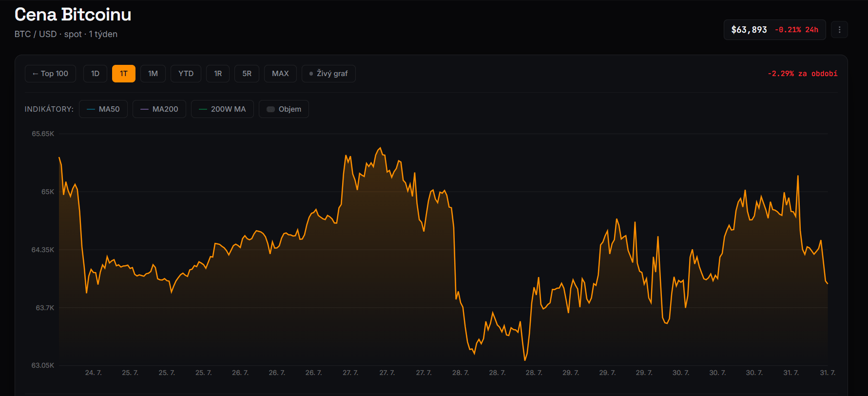Click the 65K axis label

tap(48, 192)
